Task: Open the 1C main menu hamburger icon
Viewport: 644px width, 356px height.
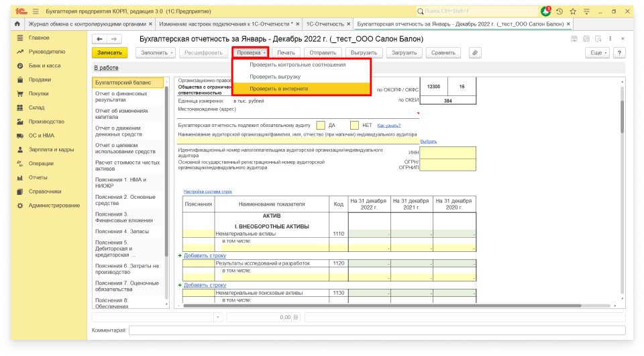Action: click(36, 11)
